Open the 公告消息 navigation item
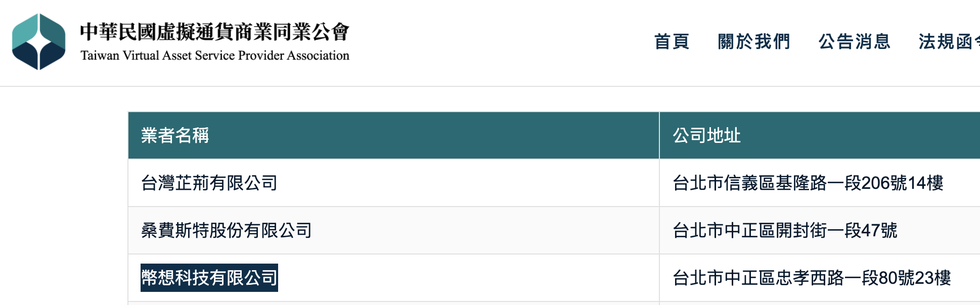This screenshot has width=980, height=305. 854,41
